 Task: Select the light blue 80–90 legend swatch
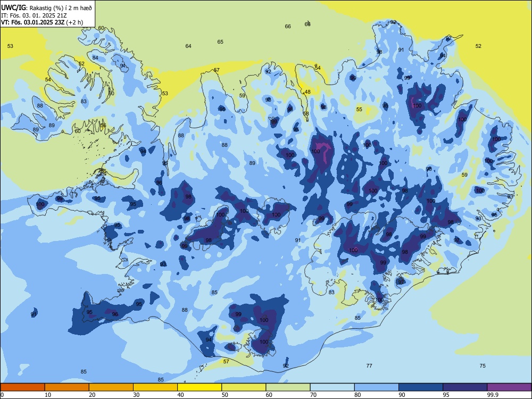[x=377, y=387]
